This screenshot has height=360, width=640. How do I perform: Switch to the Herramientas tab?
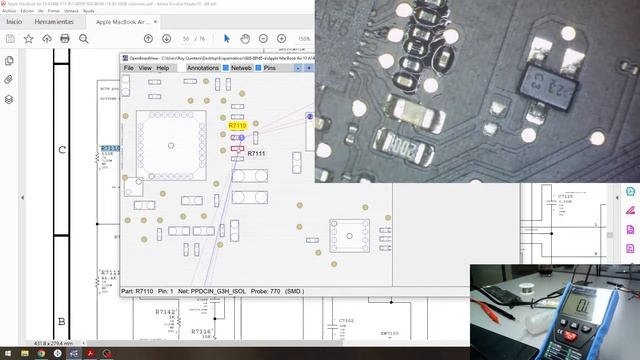coord(54,22)
